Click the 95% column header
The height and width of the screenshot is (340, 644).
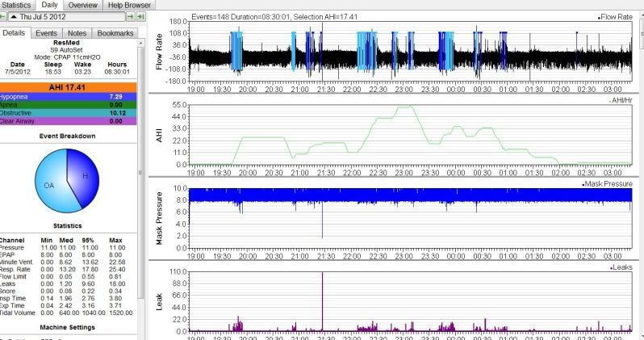point(88,240)
